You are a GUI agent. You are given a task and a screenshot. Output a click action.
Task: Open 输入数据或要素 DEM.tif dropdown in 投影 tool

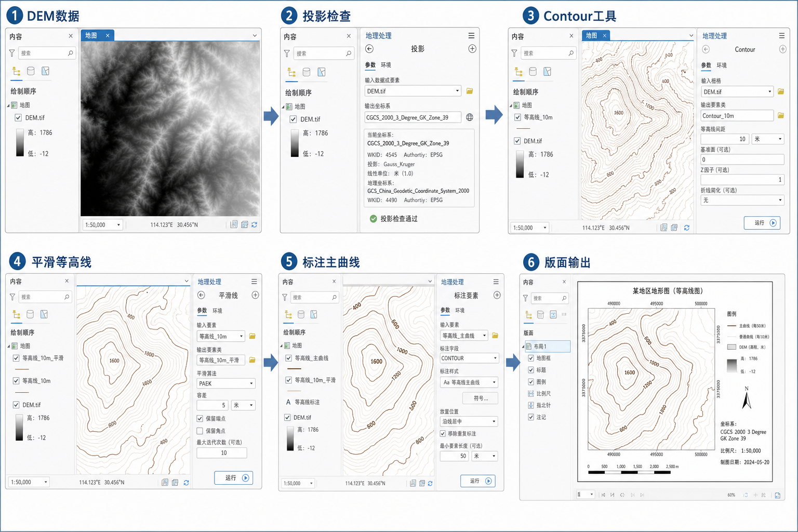pos(413,91)
